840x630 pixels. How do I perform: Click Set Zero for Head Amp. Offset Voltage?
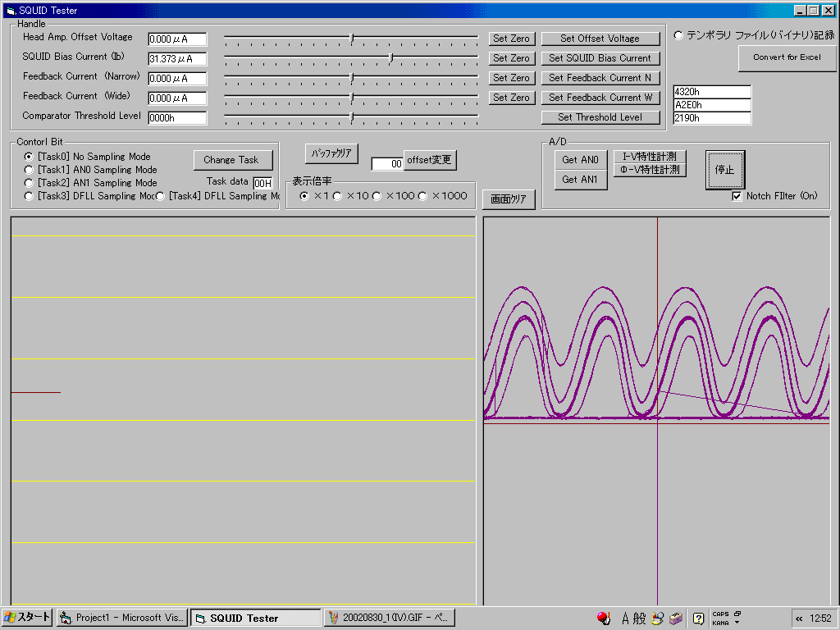pyautogui.click(x=512, y=39)
